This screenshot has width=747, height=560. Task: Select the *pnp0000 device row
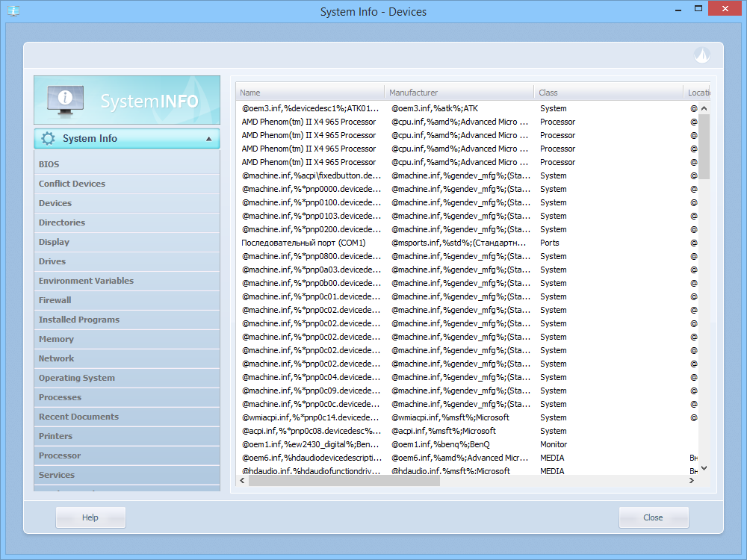pos(467,189)
